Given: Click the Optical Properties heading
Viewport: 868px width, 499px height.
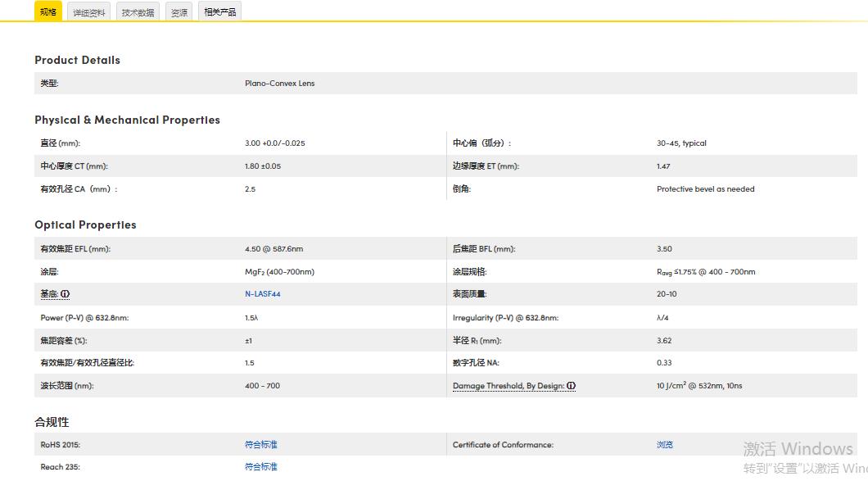Looking at the screenshot, I should [85, 225].
